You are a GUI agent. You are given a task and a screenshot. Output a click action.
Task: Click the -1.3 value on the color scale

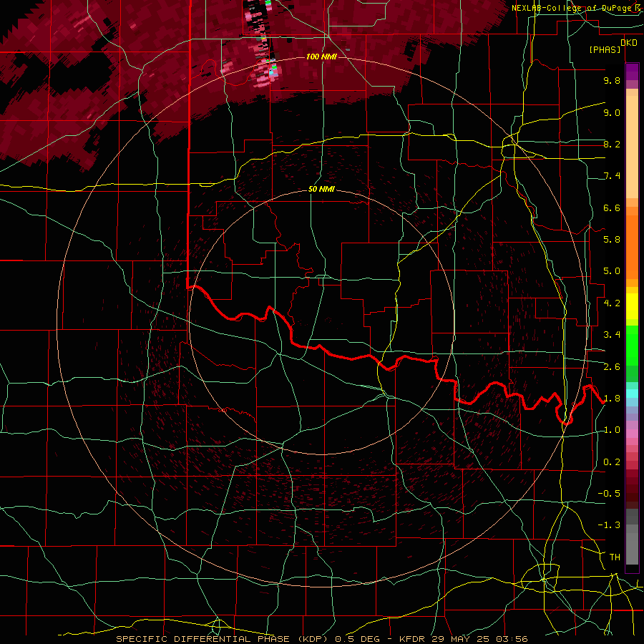(x=609, y=525)
